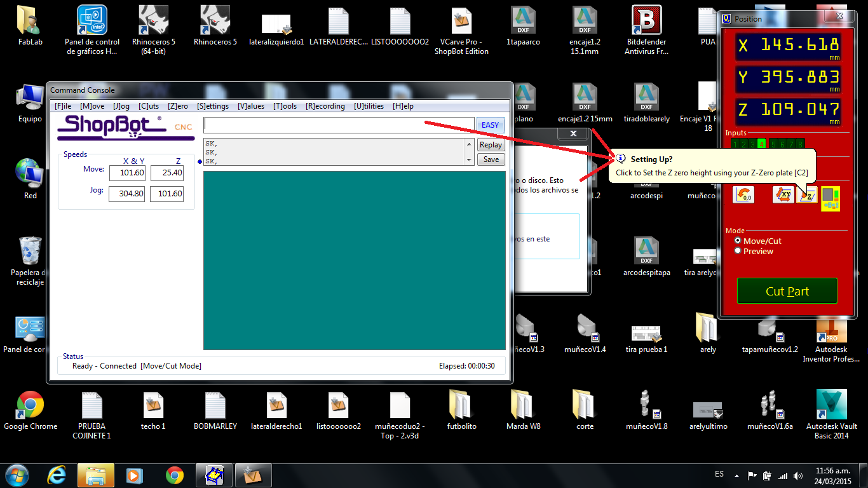
Task: Open the [Z]ero menu
Action: coord(177,106)
